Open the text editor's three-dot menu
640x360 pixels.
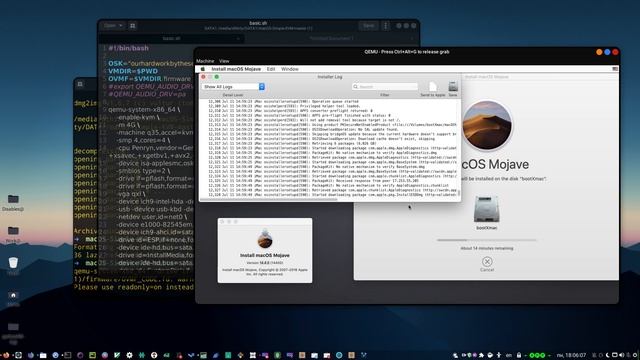(386, 26)
